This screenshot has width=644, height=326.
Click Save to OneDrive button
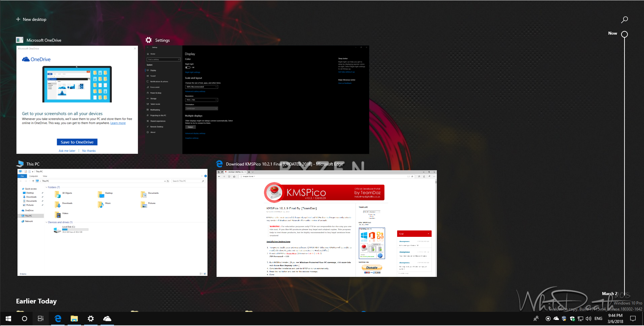coord(77,142)
